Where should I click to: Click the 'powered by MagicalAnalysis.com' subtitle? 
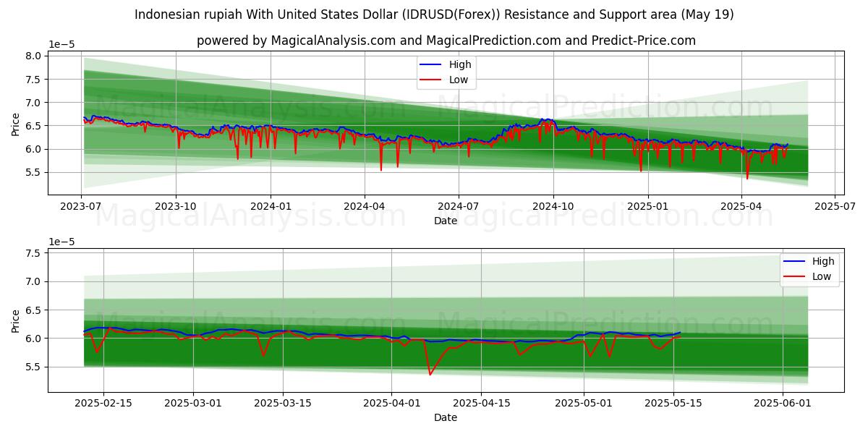tap(446, 41)
